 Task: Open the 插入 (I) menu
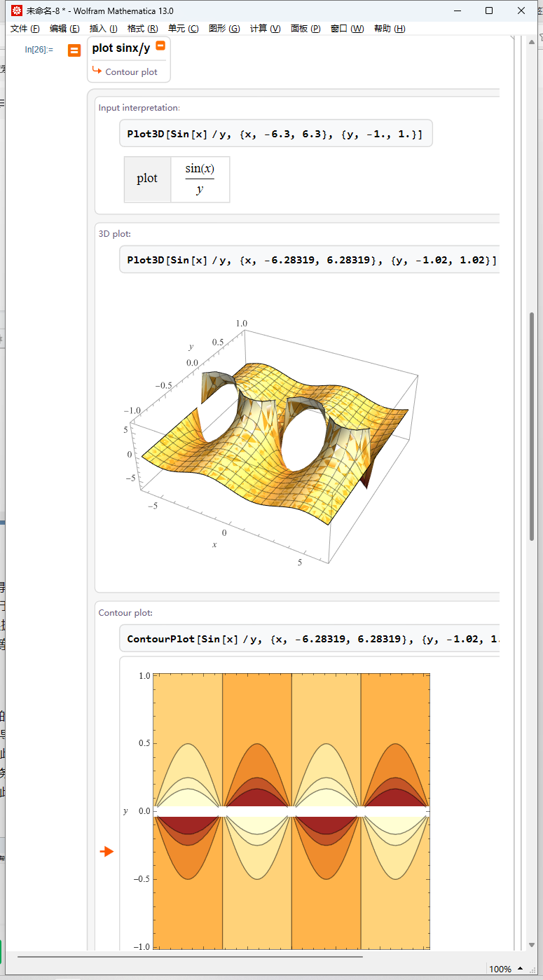tap(104, 29)
